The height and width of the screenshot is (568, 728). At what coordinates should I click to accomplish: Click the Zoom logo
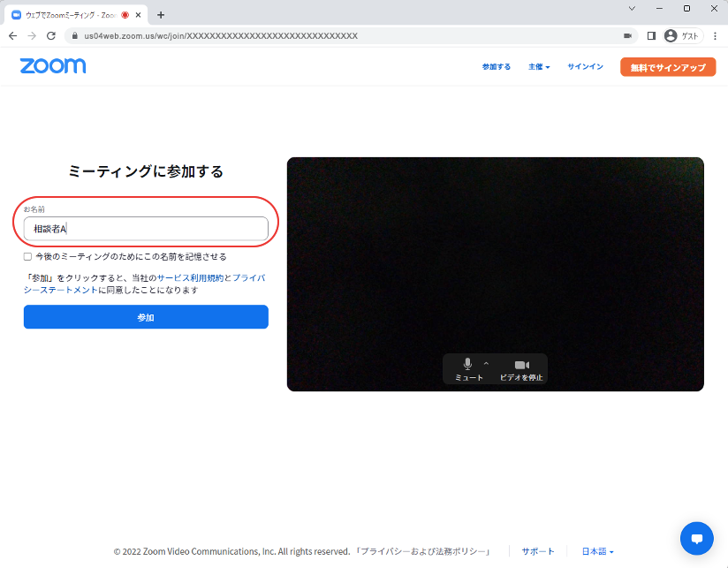[x=53, y=66]
